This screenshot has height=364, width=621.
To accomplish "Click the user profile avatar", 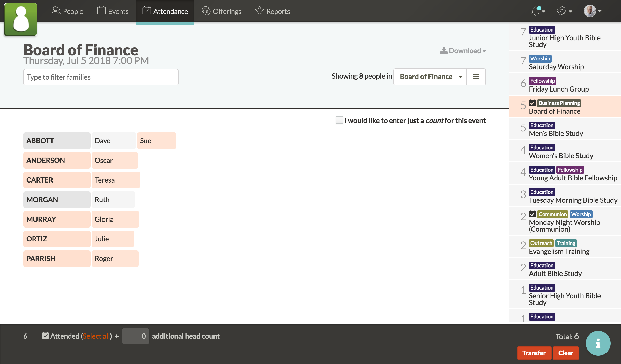I will 590,11.
